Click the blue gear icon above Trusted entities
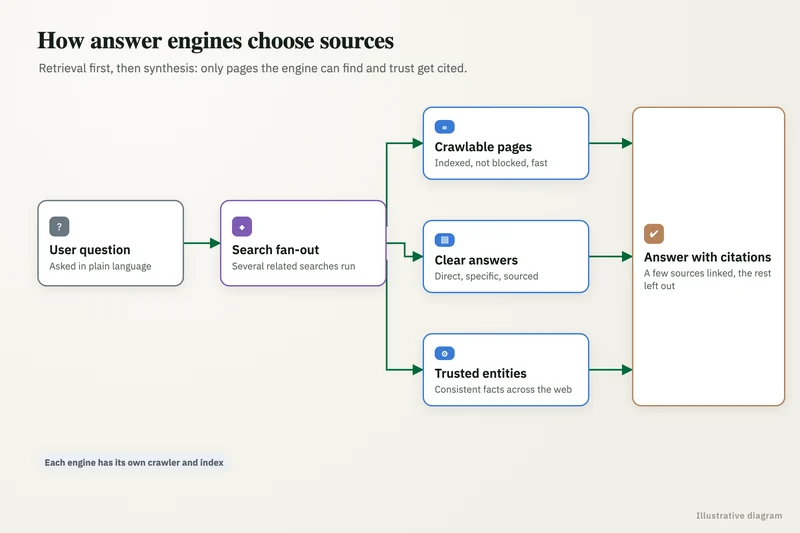 pyautogui.click(x=444, y=353)
